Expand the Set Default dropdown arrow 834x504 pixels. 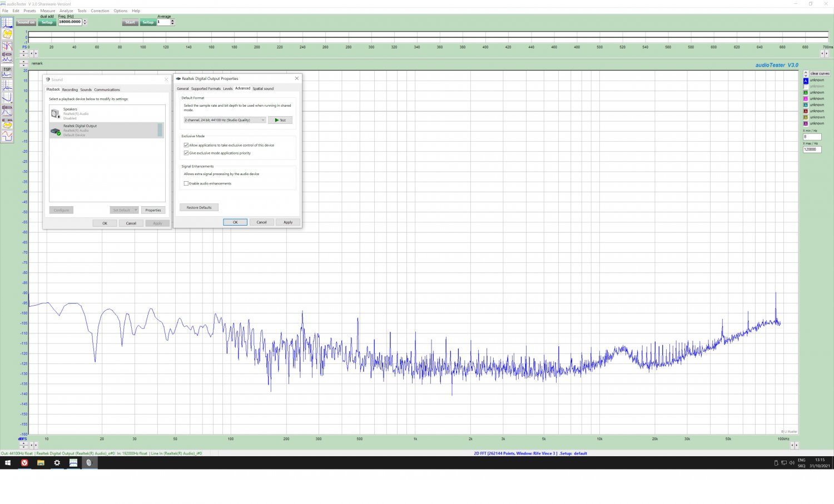[136, 210]
